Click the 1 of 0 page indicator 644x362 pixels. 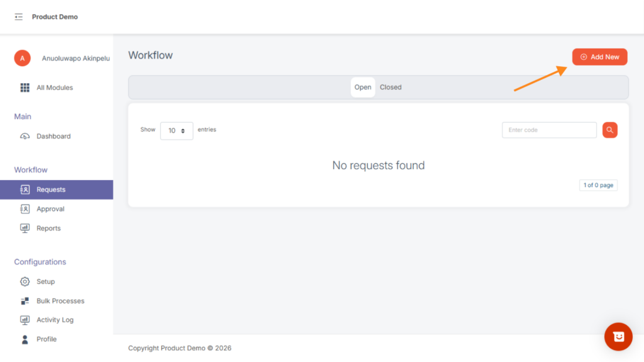pos(598,185)
